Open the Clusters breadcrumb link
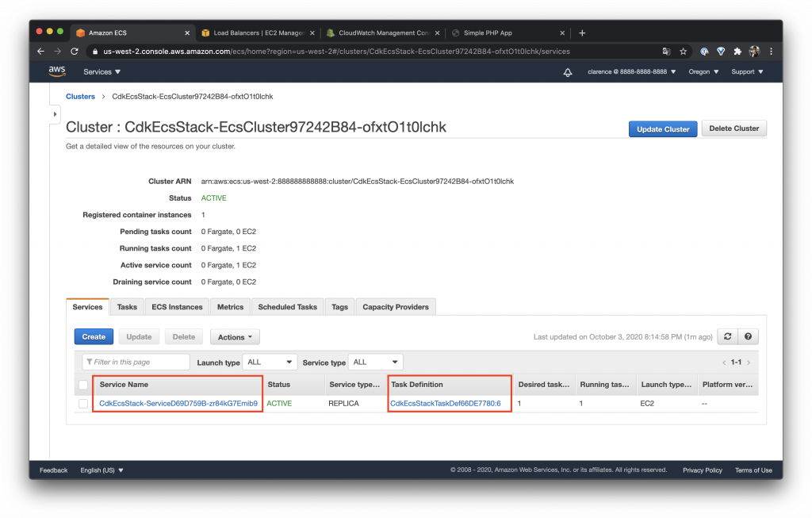812x518 pixels. (80, 96)
